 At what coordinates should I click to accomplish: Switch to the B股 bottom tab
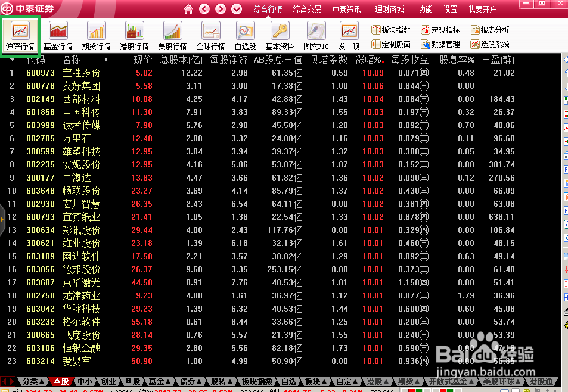click(x=132, y=381)
